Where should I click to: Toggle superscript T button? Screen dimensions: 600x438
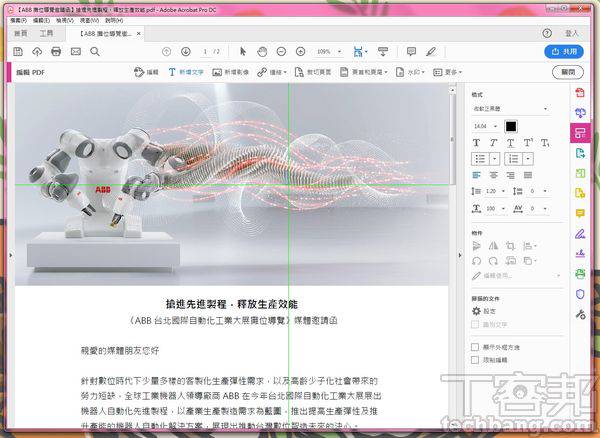(x=528, y=143)
